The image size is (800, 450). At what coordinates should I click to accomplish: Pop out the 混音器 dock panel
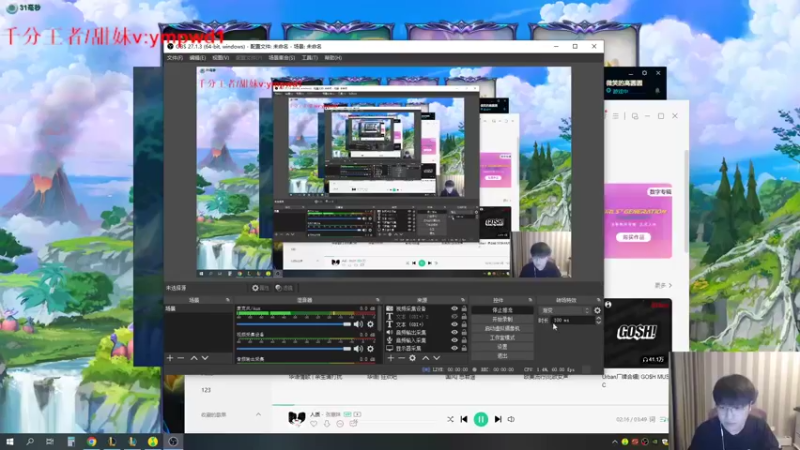tap(378, 300)
